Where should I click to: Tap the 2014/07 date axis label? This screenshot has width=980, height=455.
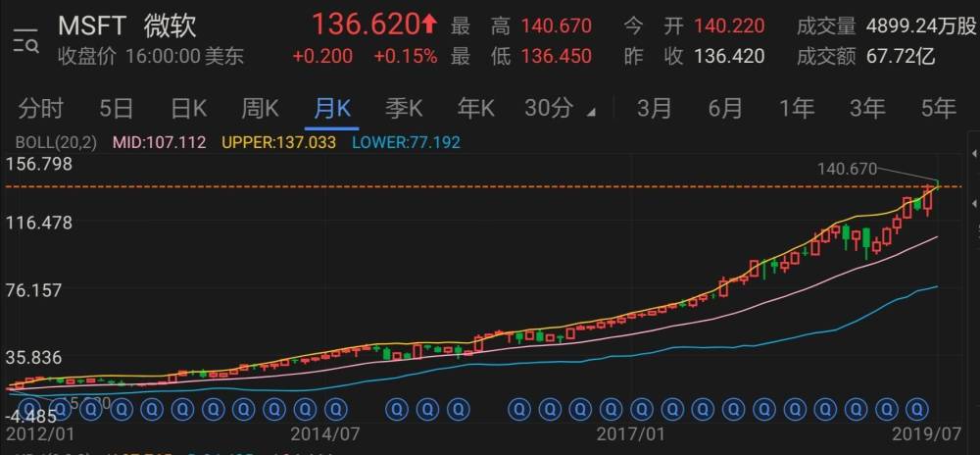325,433
